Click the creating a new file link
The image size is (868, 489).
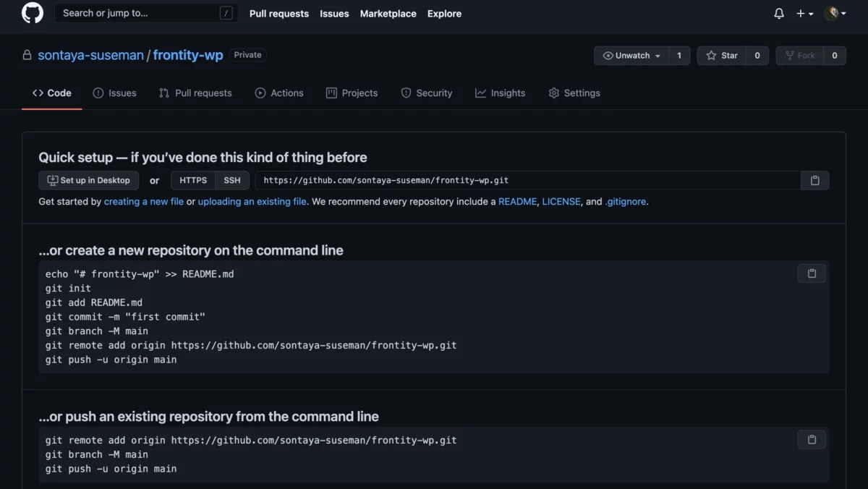(143, 202)
